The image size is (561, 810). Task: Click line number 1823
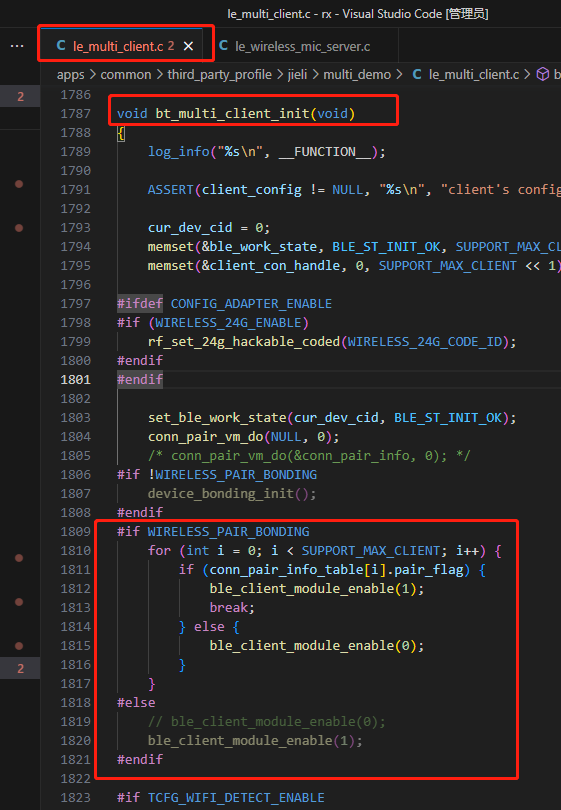75,798
